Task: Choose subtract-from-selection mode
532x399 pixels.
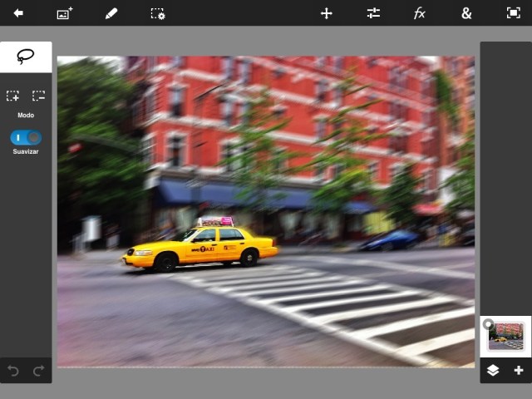Action: point(38,96)
